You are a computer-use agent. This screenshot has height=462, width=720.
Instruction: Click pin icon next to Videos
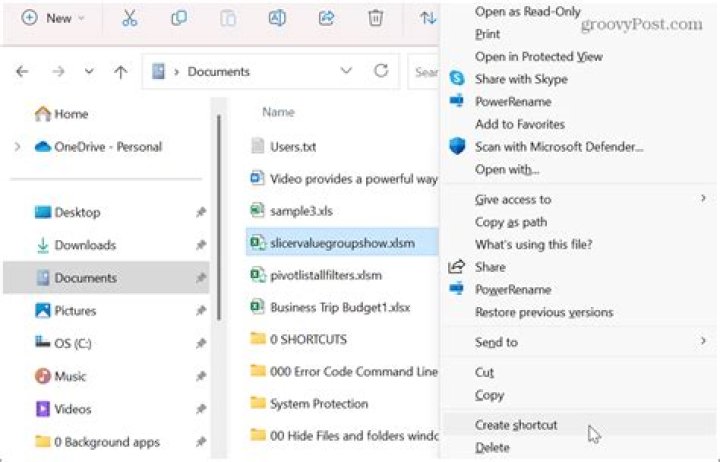(201, 409)
